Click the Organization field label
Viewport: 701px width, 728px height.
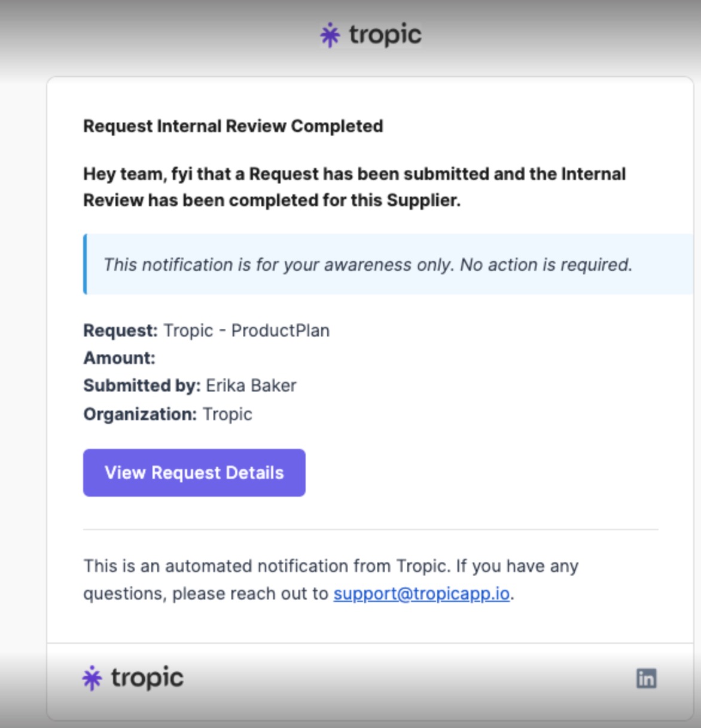pyautogui.click(x=140, y=414)
